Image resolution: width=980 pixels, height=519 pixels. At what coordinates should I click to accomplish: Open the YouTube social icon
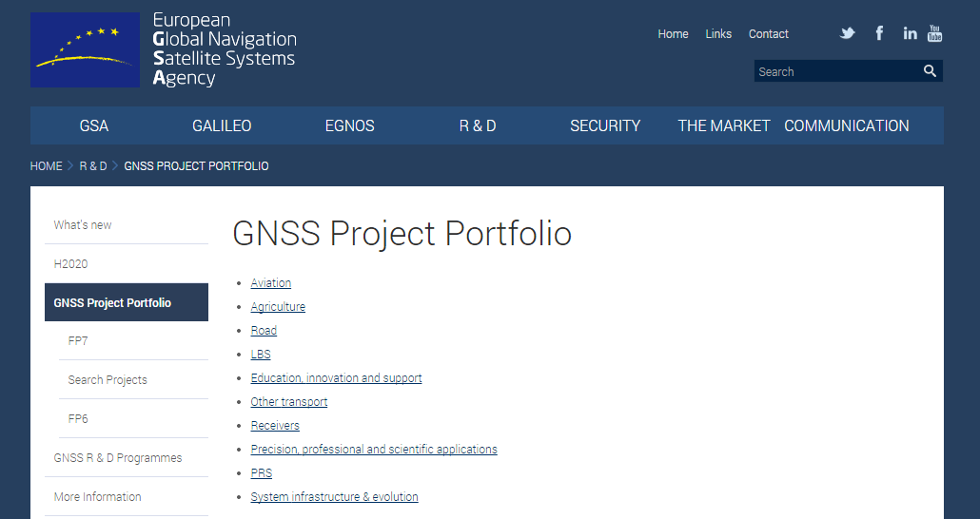[x=934, y=33]
